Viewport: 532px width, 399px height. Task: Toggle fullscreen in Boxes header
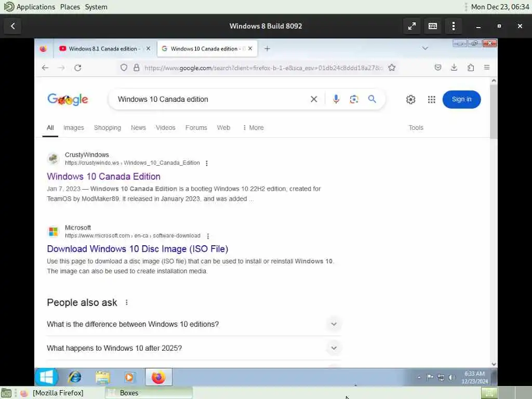coord(412,26)
